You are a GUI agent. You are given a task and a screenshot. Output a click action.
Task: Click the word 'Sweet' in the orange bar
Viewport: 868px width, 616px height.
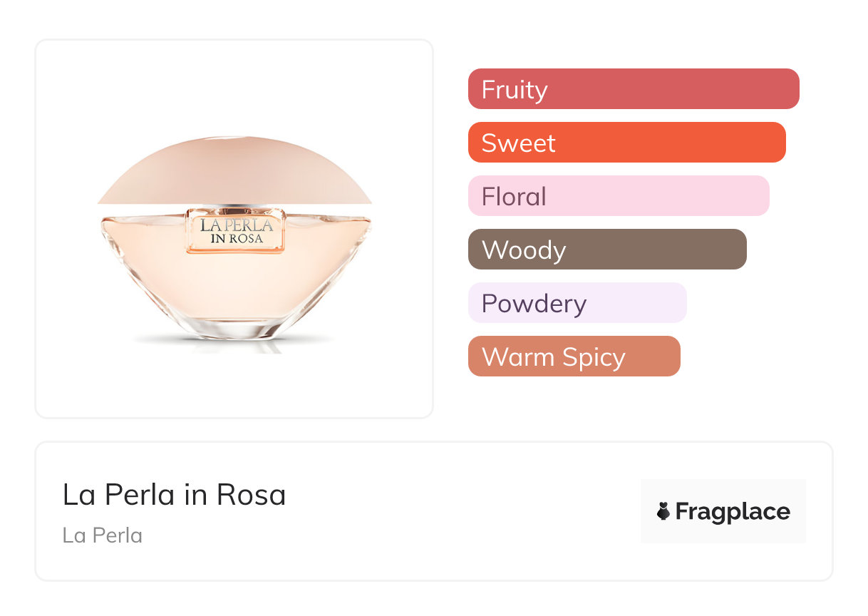click(x=518, y=143)
